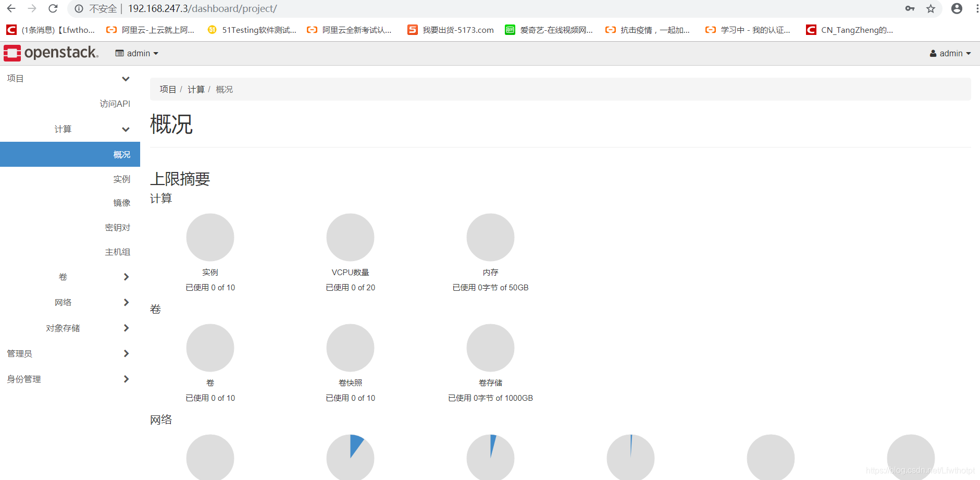Expand the 卷 sidebar group

pos(70,277)
